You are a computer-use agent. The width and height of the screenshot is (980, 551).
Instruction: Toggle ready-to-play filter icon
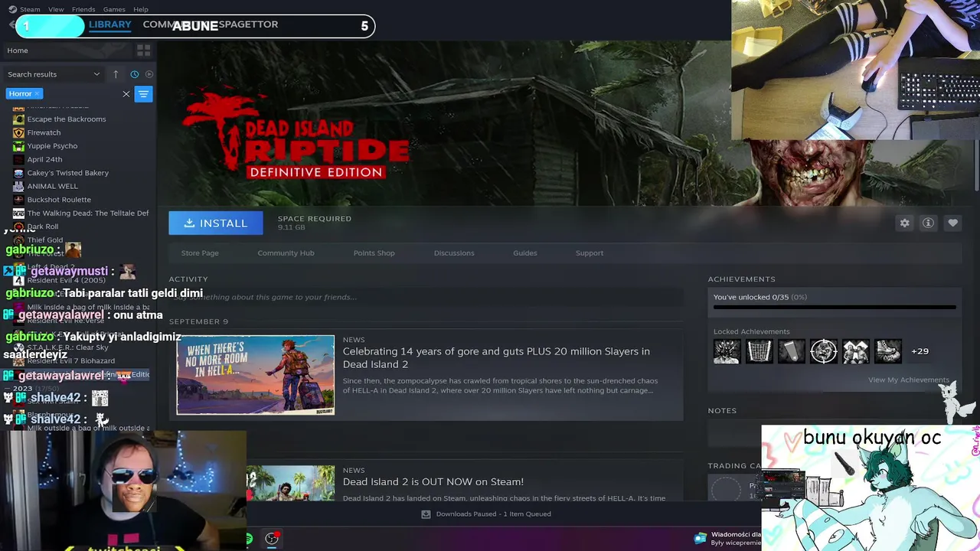pyautogui.click(x=149, y=74)
